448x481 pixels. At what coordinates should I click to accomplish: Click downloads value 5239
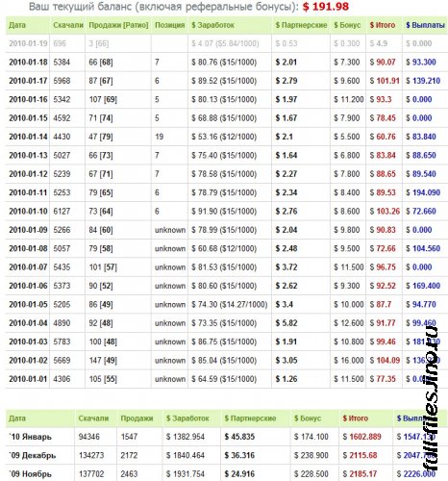pos(62,174)
